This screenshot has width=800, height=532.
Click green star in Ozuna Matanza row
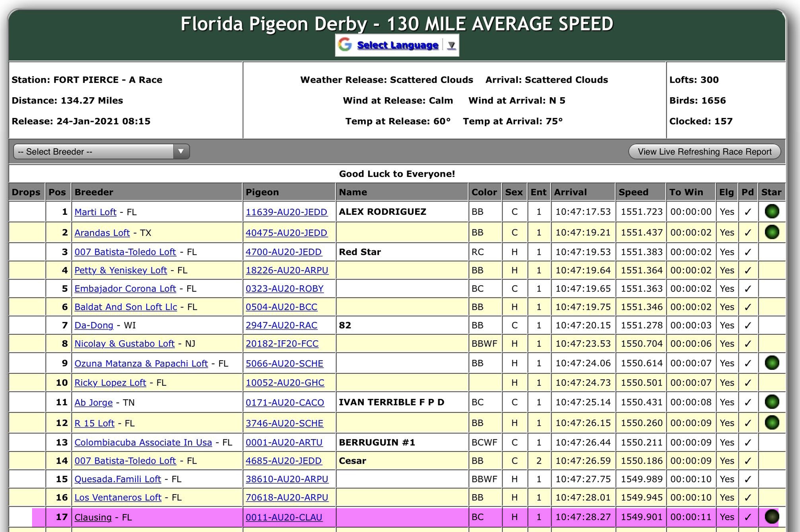click(771, 363)
